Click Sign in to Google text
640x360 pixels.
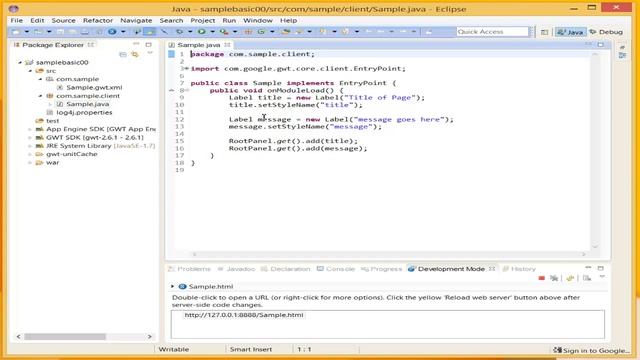596,351
